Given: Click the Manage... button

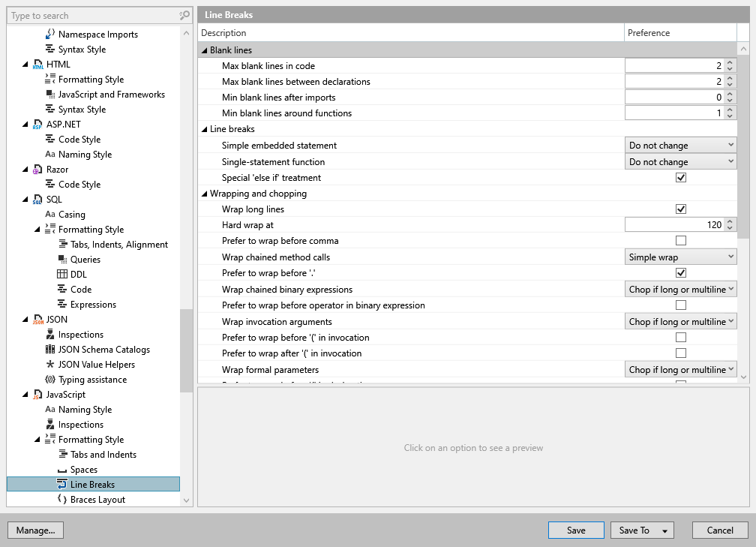Looking at the screenshot, I should coord(35,530).
